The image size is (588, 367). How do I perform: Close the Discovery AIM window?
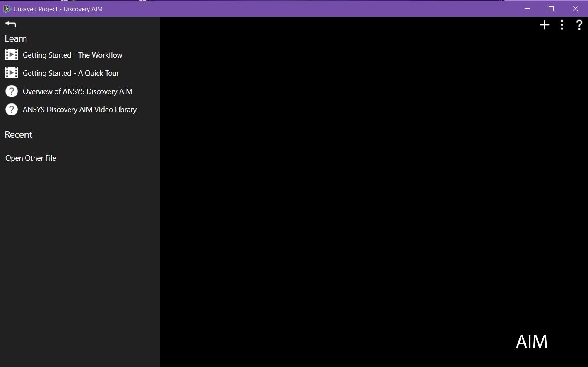575,9
